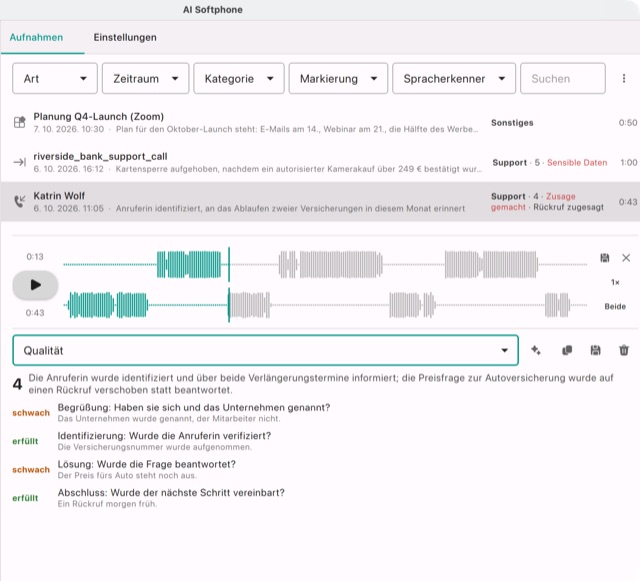Screen dimensions: 640x581
Task: Click the Sonstiges category label
Action: tap(512, 123)
